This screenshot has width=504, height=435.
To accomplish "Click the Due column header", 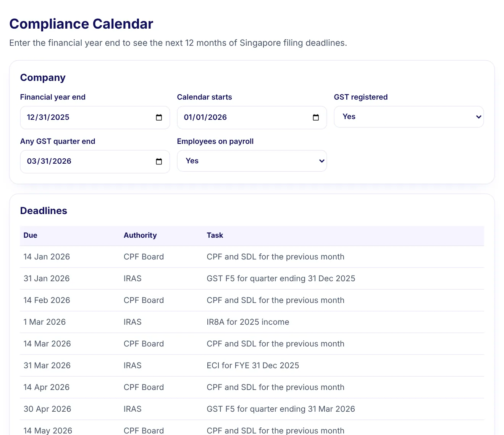I will point(31,235).
